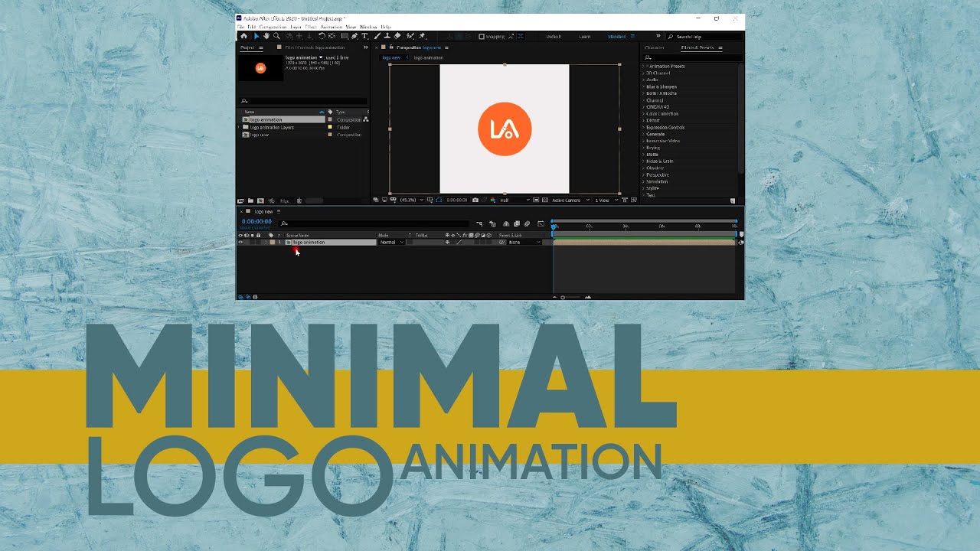Viewport: 980px width, 551px height.
Task: Select the Rectangle shape tool
Action: click(x=345, y=36)
